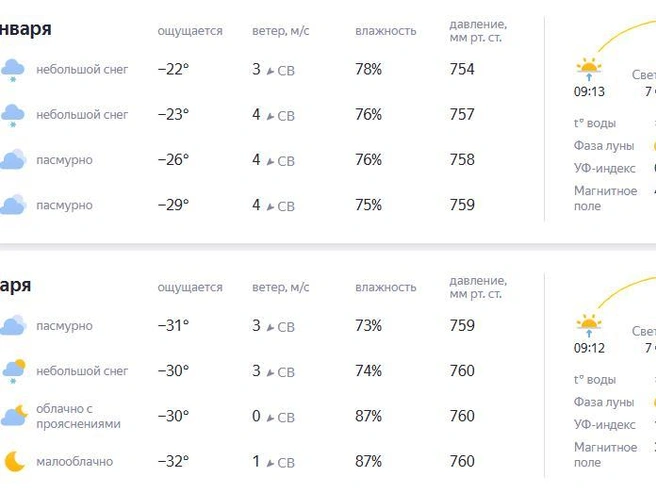Click the sunrise time 09:13

click(589, 91)
